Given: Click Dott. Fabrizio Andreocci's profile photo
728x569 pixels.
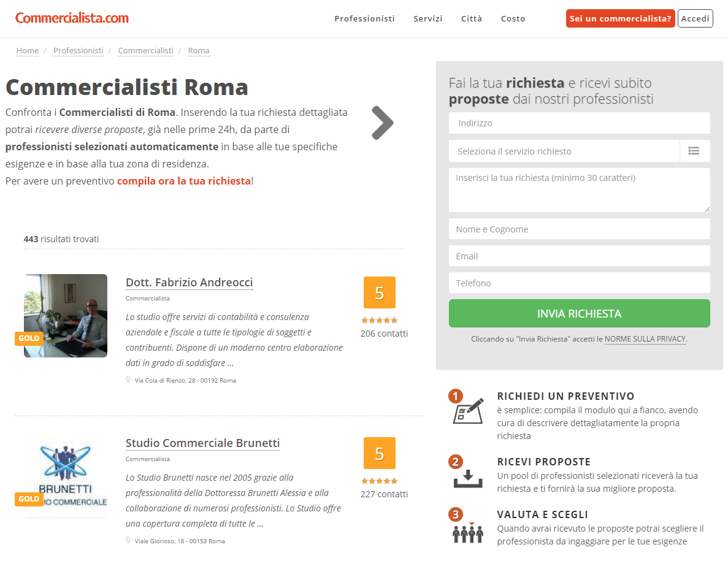Looking at the screenshot, I should (x=66, y=316).
